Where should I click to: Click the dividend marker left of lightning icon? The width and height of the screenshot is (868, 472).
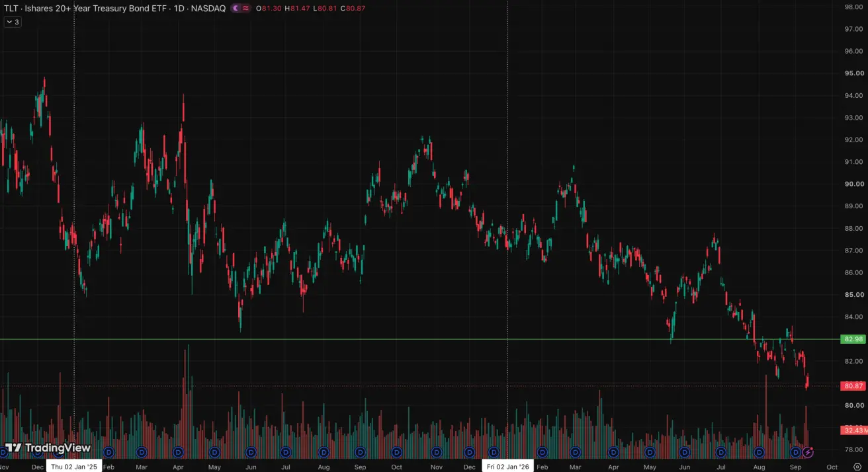796,452
